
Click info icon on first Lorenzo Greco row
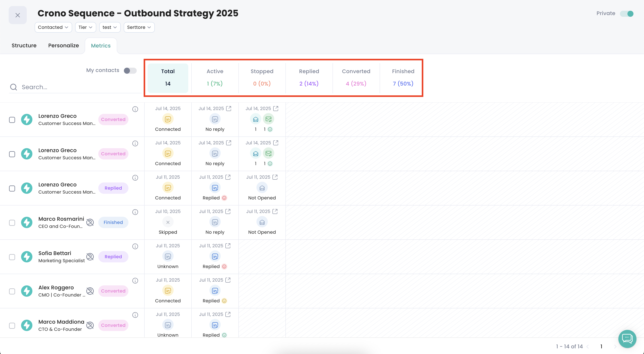click(x=135, y=109)
